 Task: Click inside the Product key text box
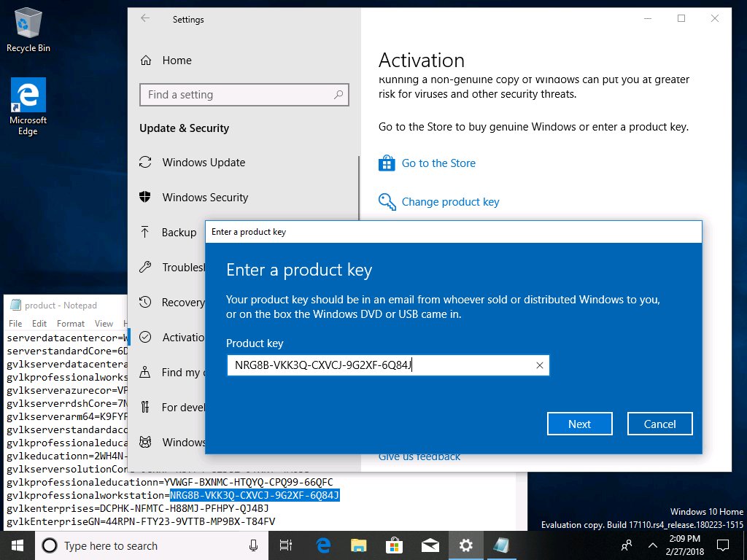pos(379,365)
